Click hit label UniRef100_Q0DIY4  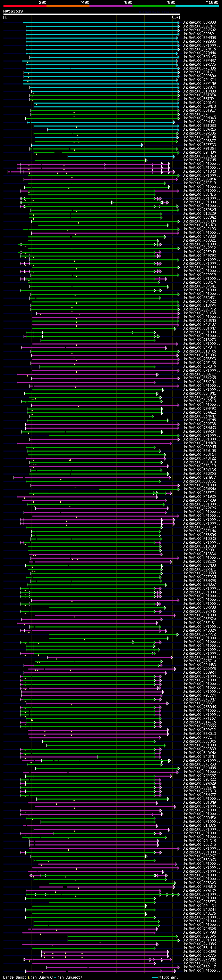click(x=199, y=103)
